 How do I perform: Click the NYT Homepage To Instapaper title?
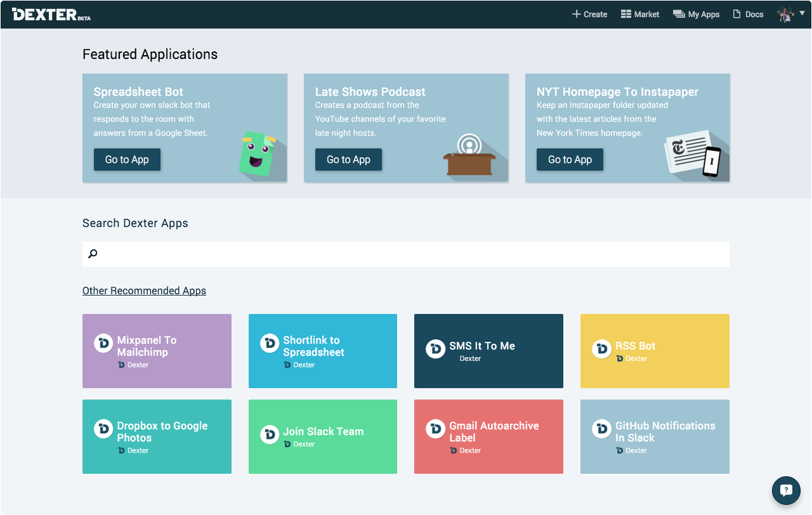617,92
